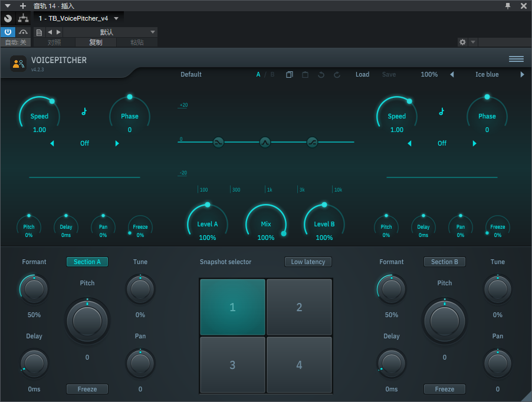
Task: Click the middle peak EQ band node
Action: 265,143
